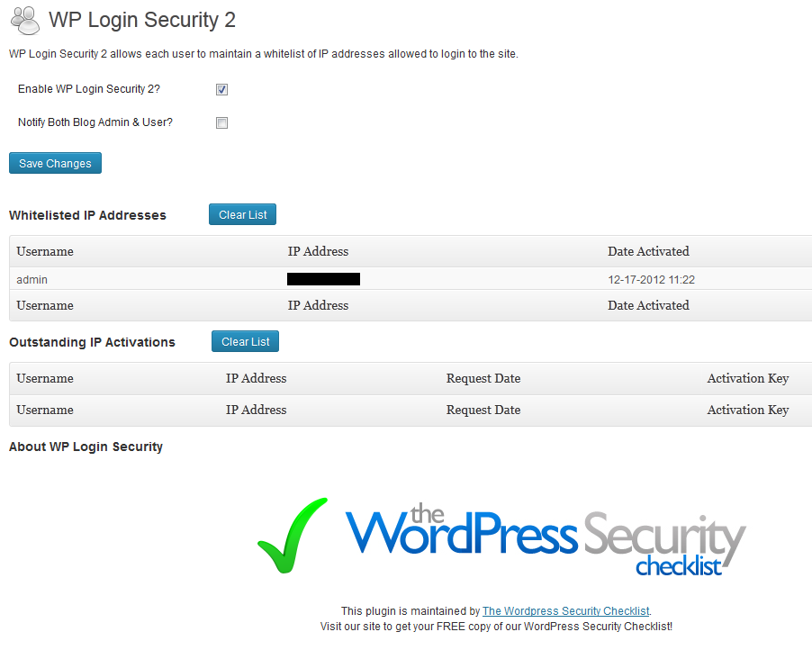Click the blacked-out IP address for admin
The height and width of the screenshot is (650, 812).
click(x=323, y=280)
